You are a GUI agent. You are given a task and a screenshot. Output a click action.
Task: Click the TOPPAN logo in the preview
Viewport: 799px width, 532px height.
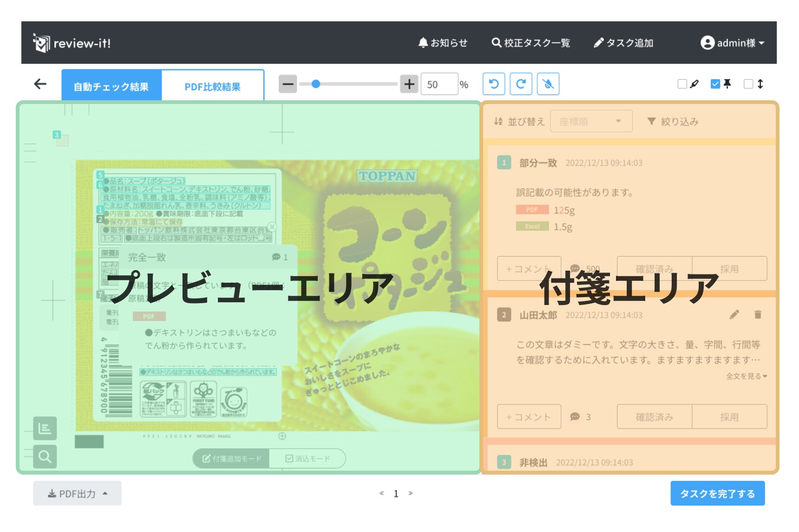click(x=387, y=176)
